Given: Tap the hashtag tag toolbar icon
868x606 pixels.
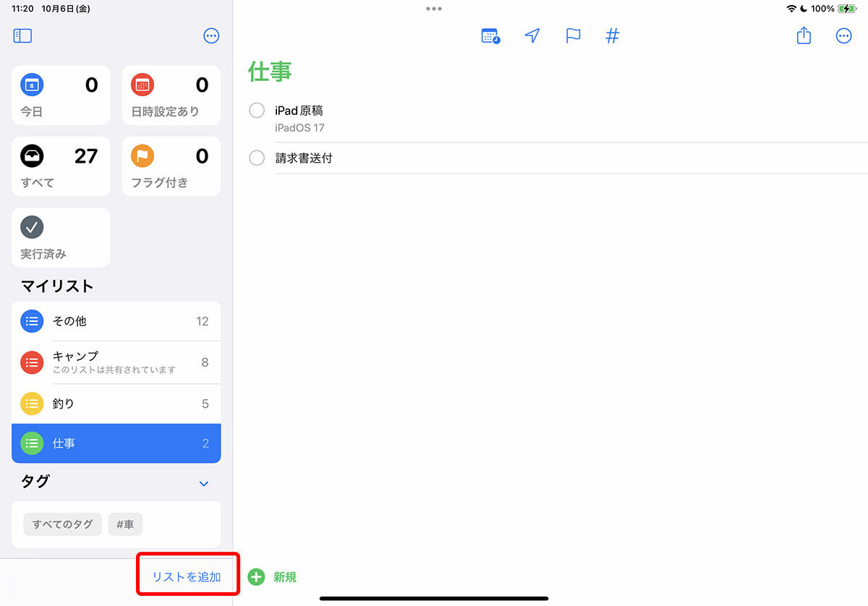Looking at the screenshot, I should (613, 35).
